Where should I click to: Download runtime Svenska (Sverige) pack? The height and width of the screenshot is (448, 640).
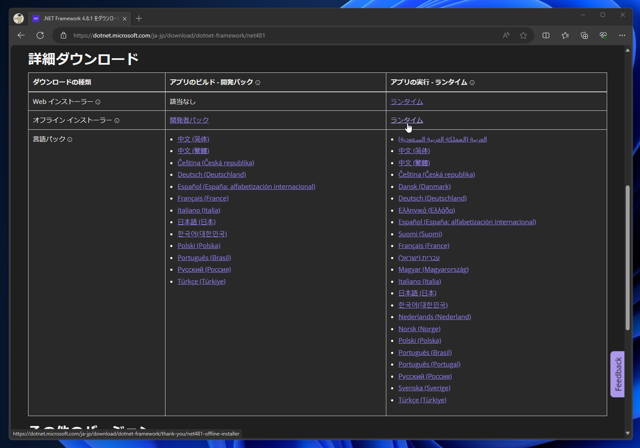(424, 388)
